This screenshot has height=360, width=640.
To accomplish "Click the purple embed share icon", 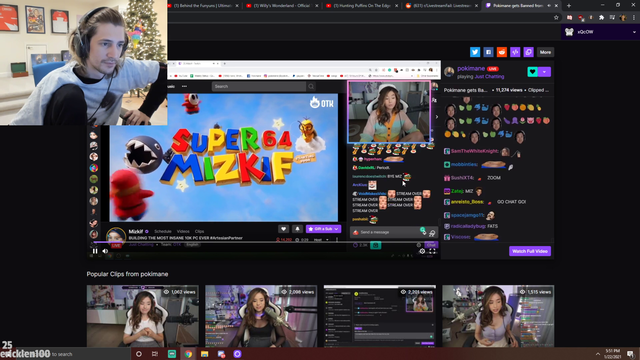I will (515, 52).
